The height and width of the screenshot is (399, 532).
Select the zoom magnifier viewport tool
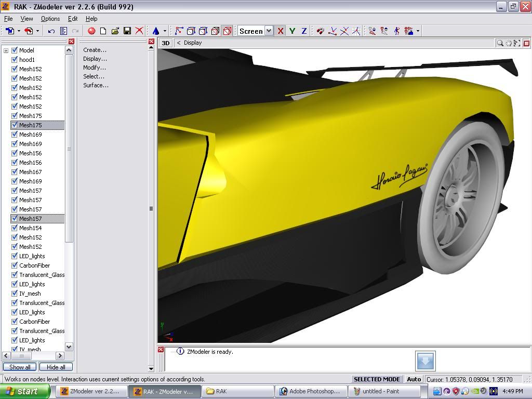coord(500,43)
